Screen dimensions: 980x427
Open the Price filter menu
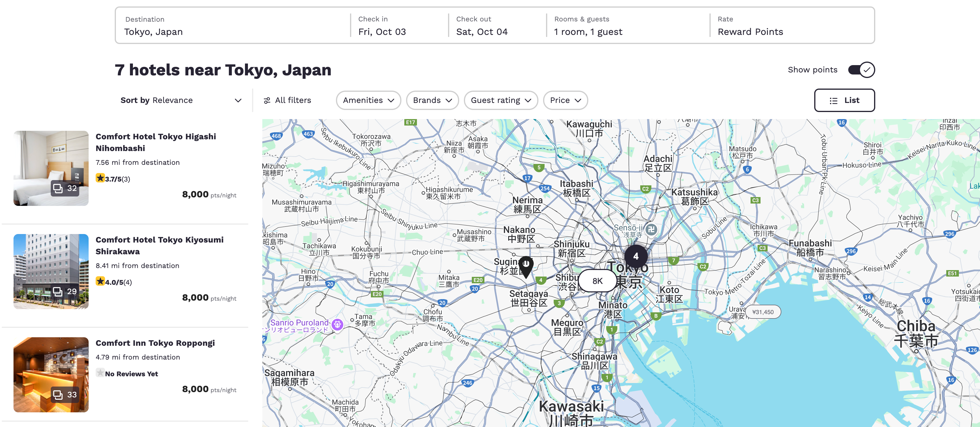565,100
